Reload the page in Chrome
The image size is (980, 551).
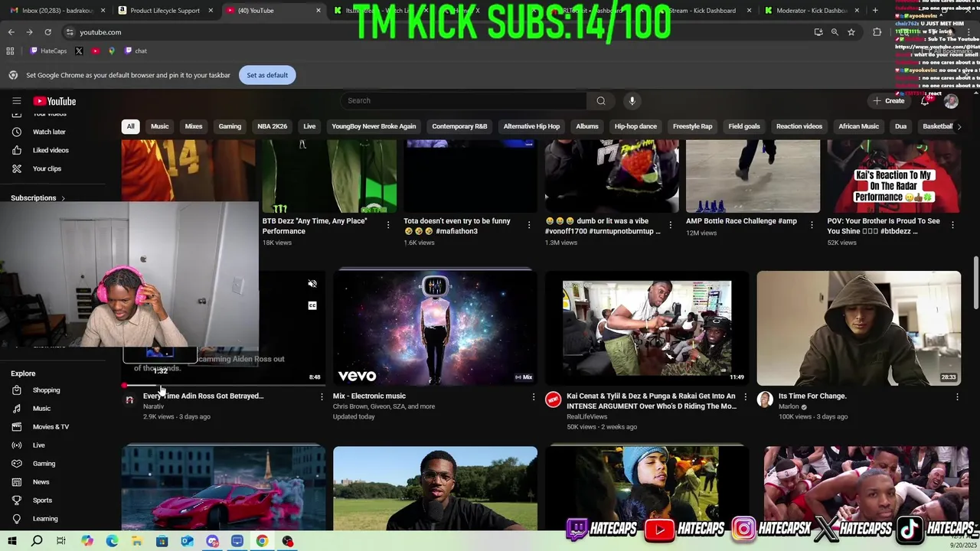[x=47, y=32]
